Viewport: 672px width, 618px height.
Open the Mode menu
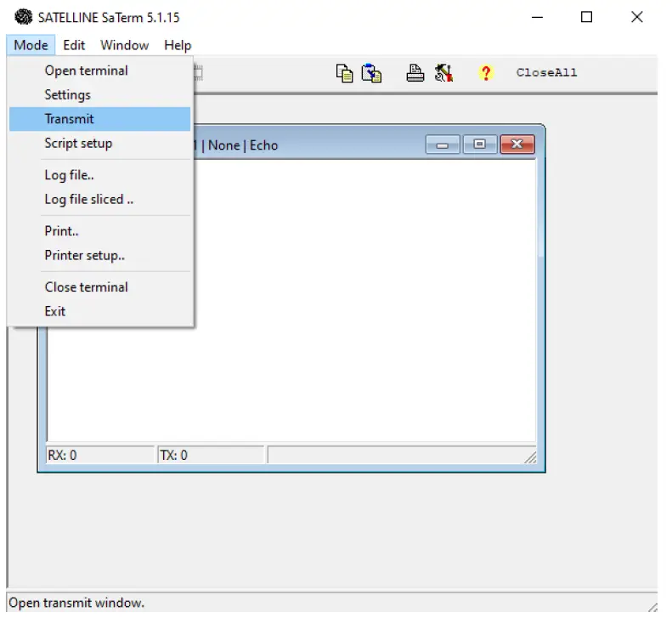point(31,45)
